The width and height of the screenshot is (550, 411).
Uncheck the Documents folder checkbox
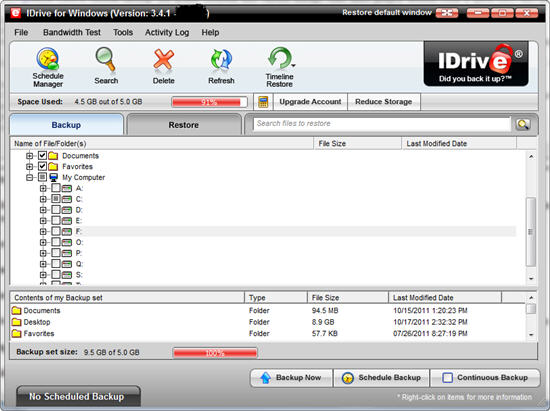tap(42, 155)
